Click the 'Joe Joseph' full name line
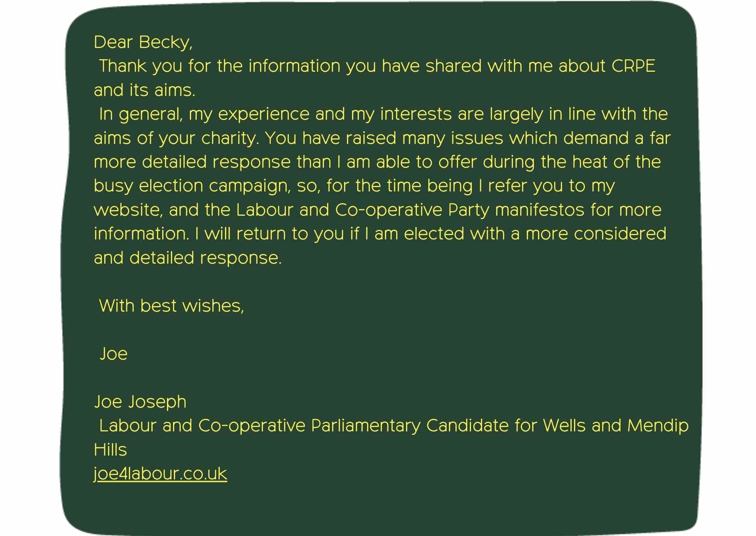756x536 pixels. point(140,402)
